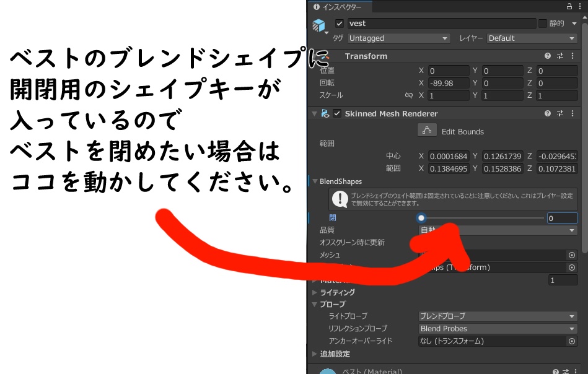
Task: Open the 品質 quality dropdown
Action: 498,230
